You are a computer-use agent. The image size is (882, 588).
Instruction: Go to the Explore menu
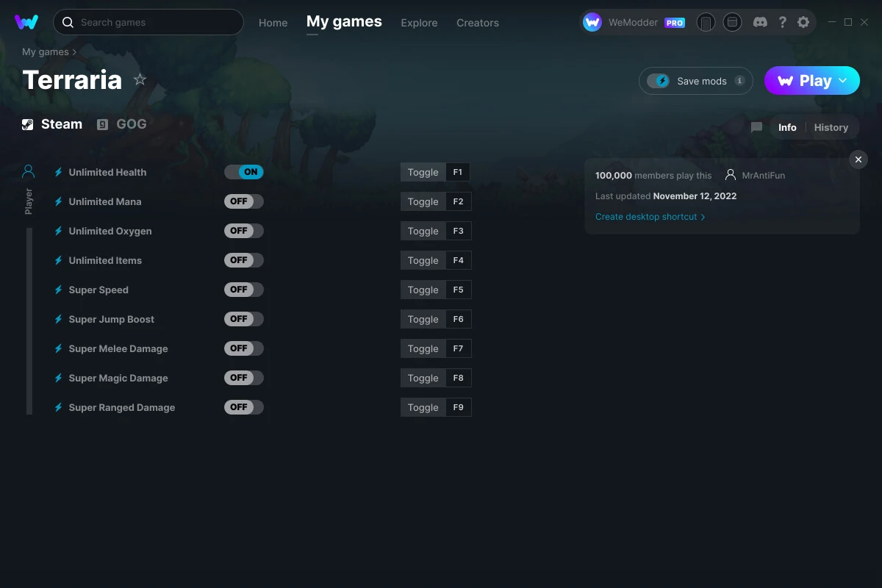(419, 23)
